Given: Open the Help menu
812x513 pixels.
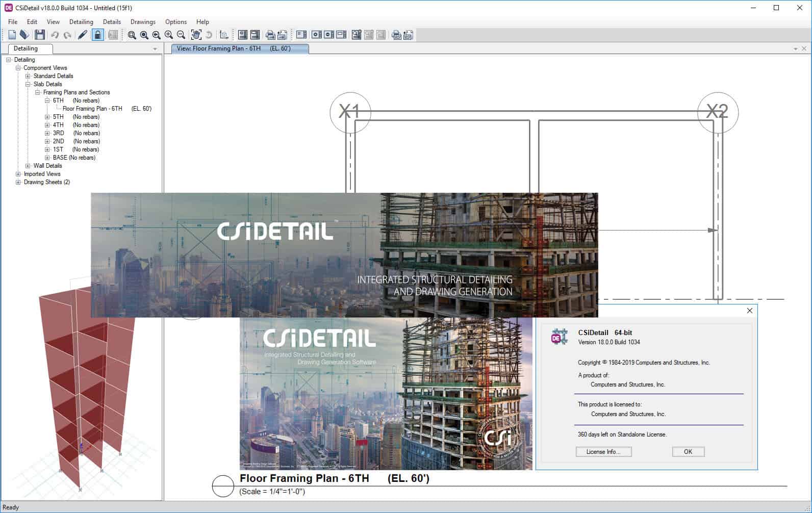Looking at the screenshot, I should pos(202,22).
